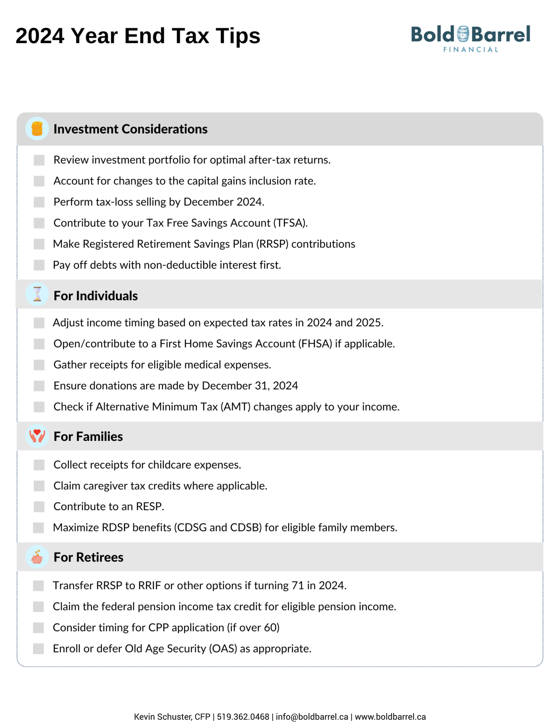Check the tax-loss selling by December checkbox
The height and width of the screenshot is (728, 560).
39,202
